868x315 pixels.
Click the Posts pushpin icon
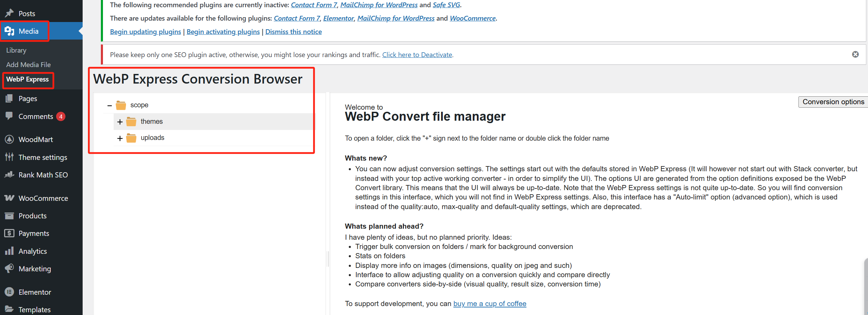pos(9,13)
